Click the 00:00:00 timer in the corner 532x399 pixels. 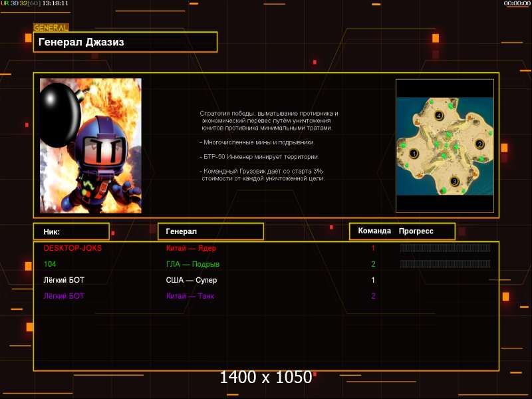(517, 3)
